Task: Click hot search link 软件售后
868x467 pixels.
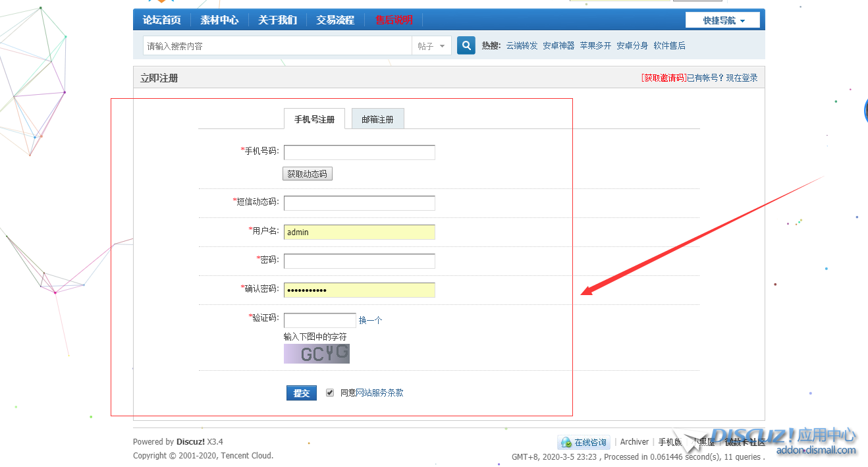Action: point(669,45)
